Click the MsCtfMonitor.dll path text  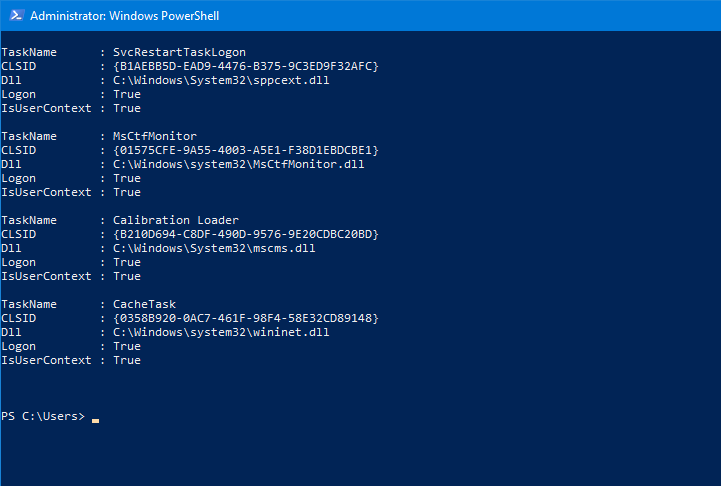pos(239,164)
